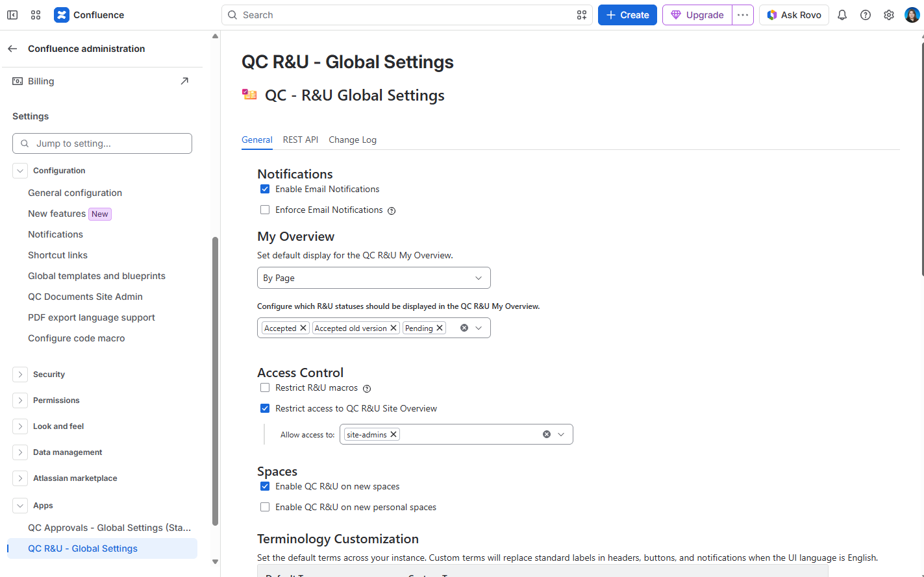Select QC R&U - Global Settings in sidebar
The image size is (924, 577).
click(103, 548)
